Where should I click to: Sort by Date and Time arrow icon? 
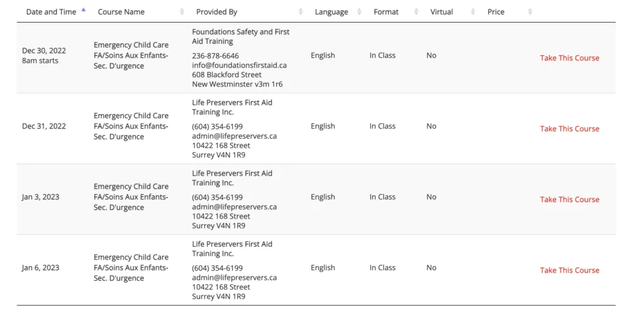click(x=84, y=9)
